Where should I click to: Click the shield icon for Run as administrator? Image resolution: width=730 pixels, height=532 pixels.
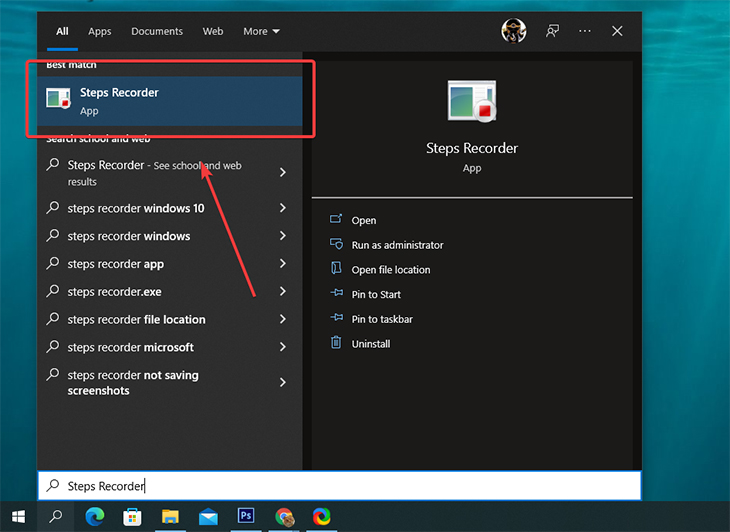(x=336, y=243)
